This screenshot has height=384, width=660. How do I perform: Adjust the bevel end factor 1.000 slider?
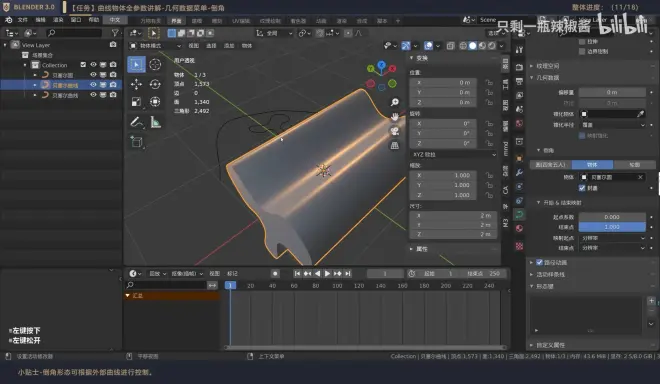point(612,227)
